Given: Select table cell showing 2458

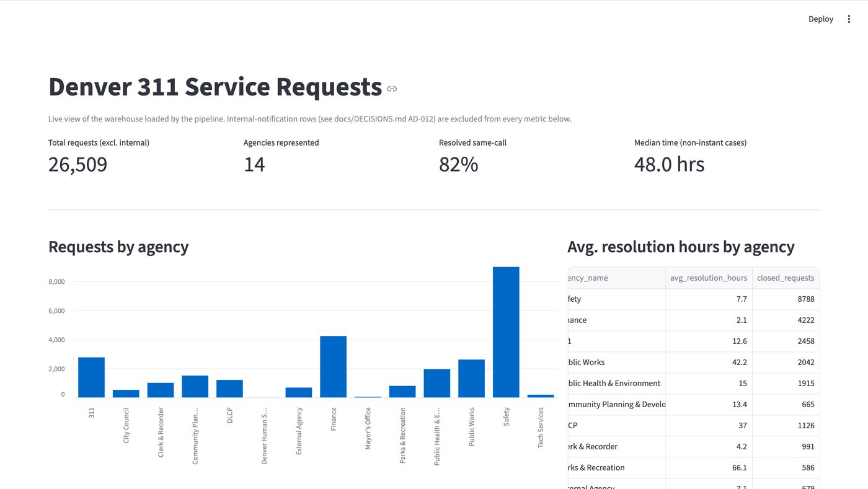Looking at the screenshot, I should (786, 341).
